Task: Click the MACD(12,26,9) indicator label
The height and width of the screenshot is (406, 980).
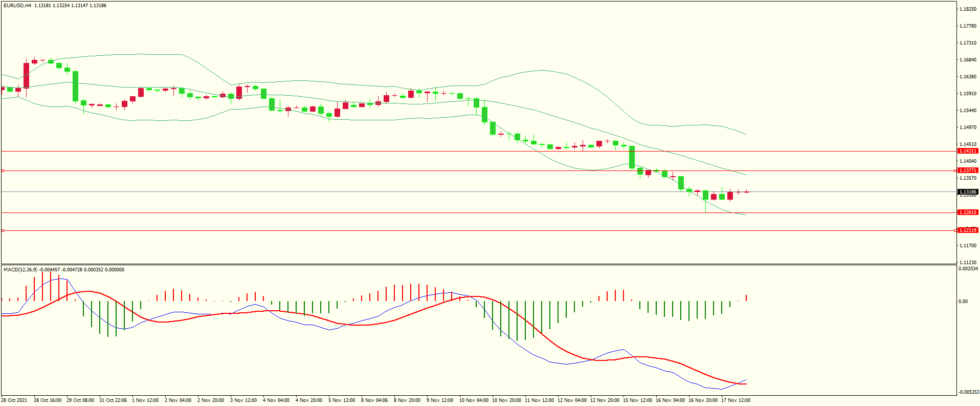Action: click(x=20, y=270)
